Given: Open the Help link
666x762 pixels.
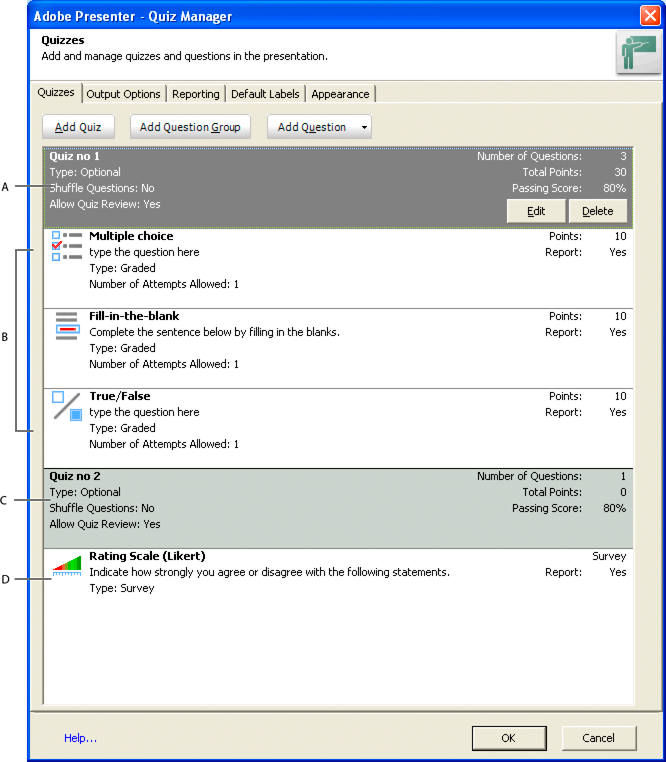Looking at the screenshot, I should tap(81, 738).
